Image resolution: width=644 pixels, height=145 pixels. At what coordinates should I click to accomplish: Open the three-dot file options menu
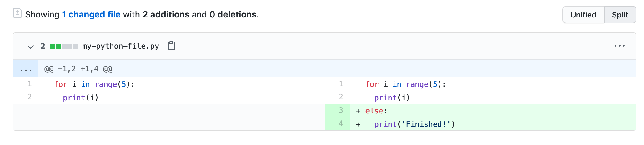[619, 46]
